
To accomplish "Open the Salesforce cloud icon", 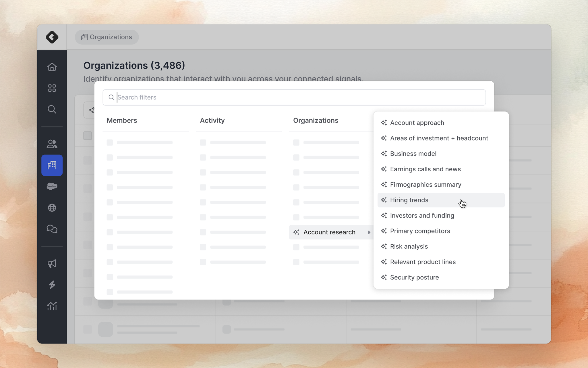I will click(x=52, y=186).
